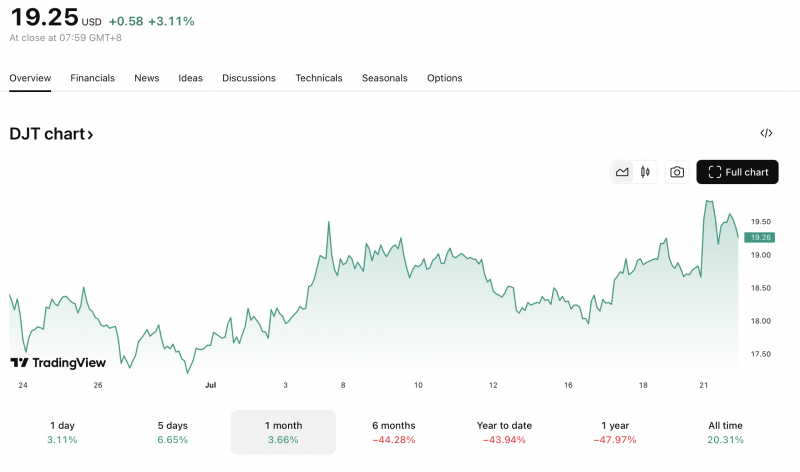Switch to the Seasonals tab
The width and height of the screenshot is (800, 472).
[x=384, y=78]
